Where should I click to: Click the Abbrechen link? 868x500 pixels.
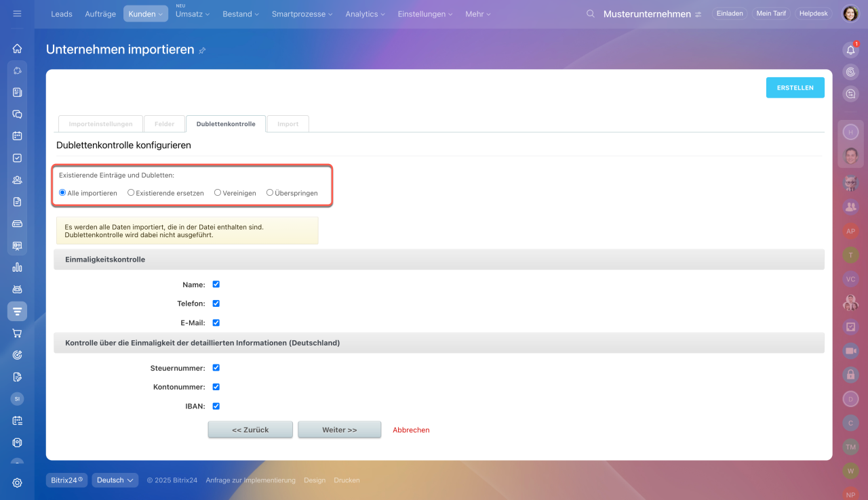coord(411,430)
